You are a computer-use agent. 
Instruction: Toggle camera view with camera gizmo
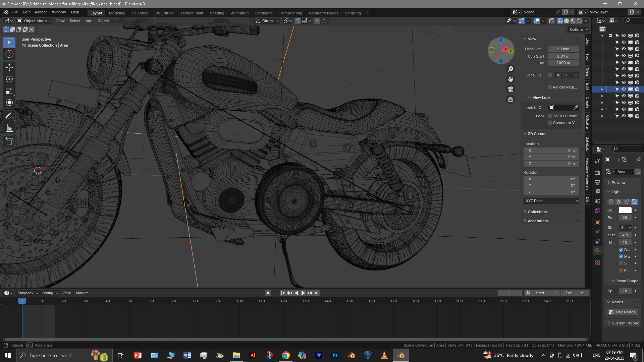pyautogui.click(x=511, y=89)
